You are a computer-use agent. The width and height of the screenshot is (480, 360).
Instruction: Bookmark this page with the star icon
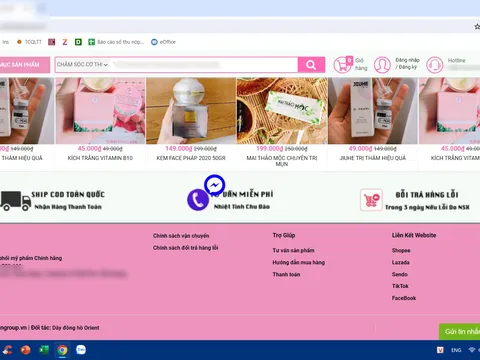tap(477, 27)
